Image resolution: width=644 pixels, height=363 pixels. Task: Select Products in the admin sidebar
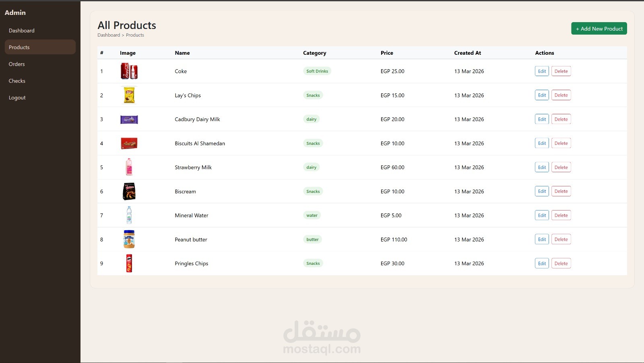[x=19, y=47]
